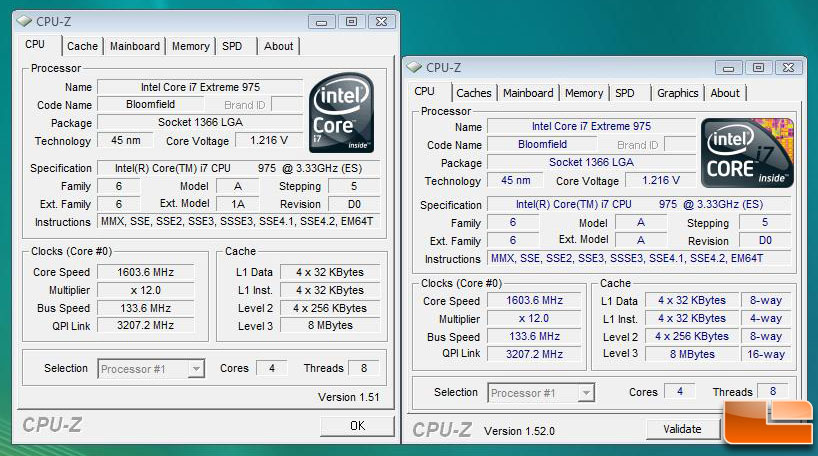This screenshot has width=818, height=456.
Task: Click the OK button in CPU-Z 1.51
Action: coord(357,426)
